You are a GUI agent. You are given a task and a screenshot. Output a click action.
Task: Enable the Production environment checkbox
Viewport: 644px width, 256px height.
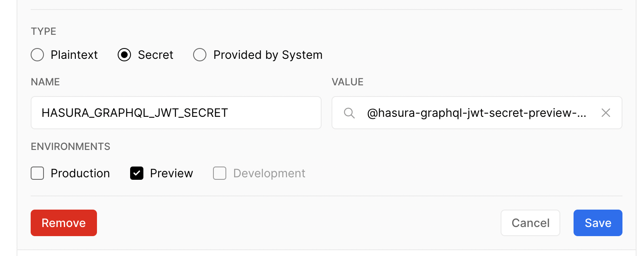(x=37, y=173)
